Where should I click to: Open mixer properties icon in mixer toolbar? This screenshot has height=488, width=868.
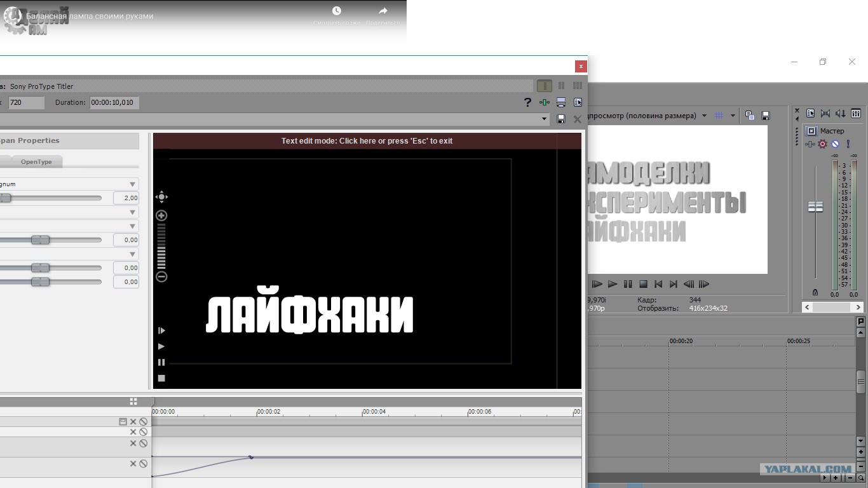[x=811, y=113]
